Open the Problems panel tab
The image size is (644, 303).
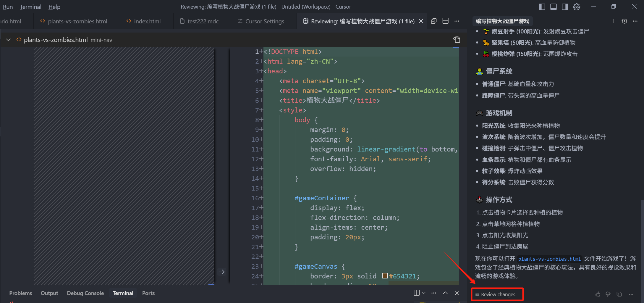[x=20, y=293]
